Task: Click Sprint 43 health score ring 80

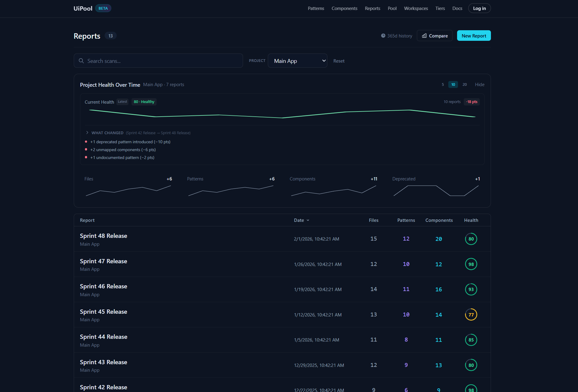Action: (471, 365)
